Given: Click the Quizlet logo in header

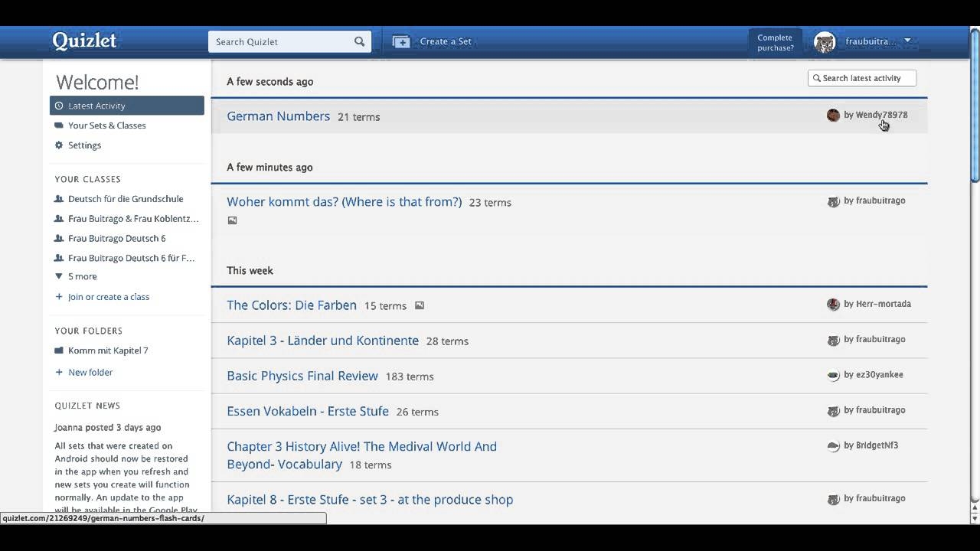Looking at the screenshot, I should [84, 41].
